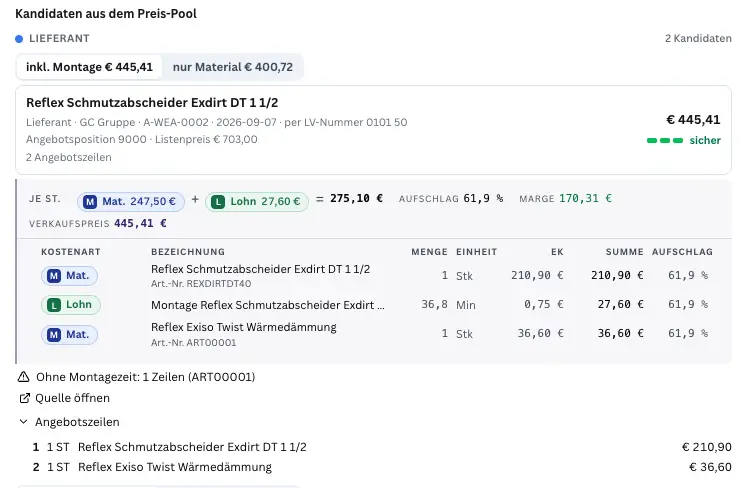Viewport: 750px width, 488px height.
Task: Click the Marge value 170,31 €
Action: pos(585,199)
